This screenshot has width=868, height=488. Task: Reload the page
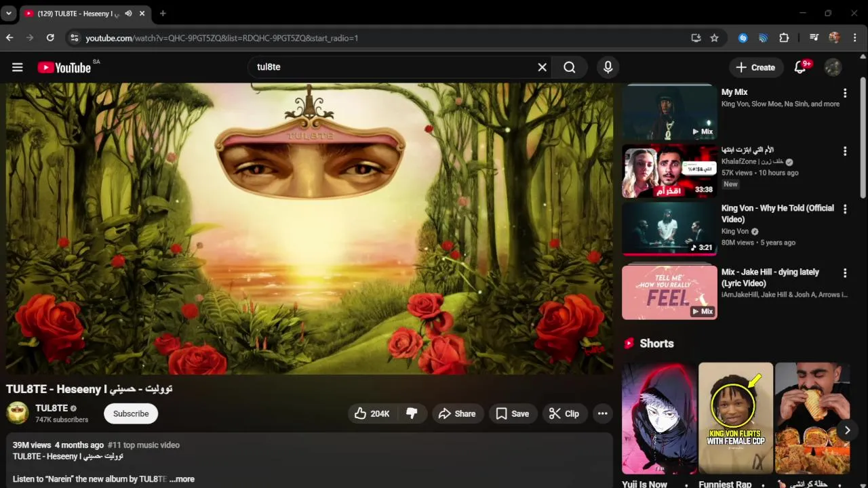coord(50,38)
